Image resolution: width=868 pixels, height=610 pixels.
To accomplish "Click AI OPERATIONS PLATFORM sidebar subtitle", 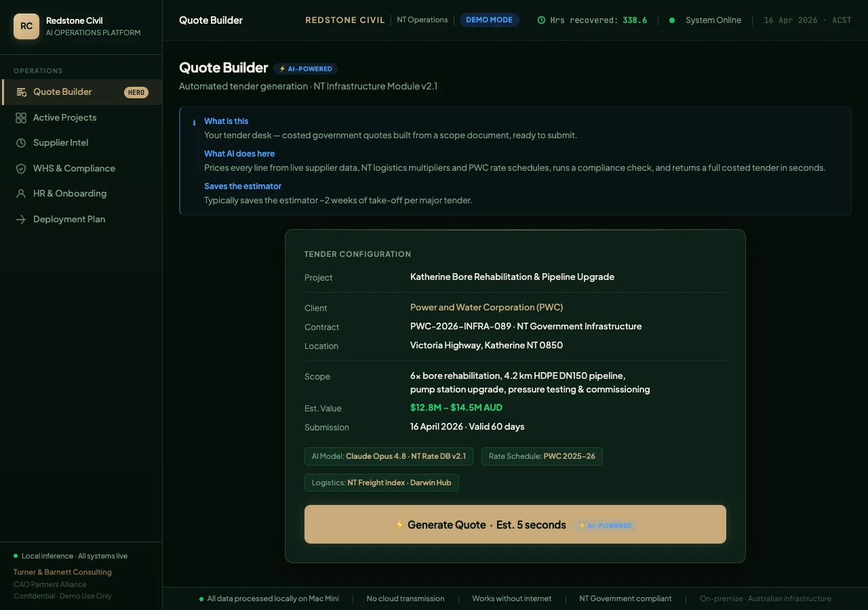I will tap(94, 33).
